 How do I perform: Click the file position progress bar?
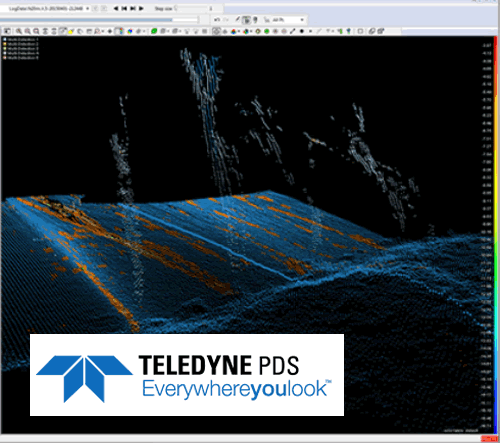[x=99, y=20]
